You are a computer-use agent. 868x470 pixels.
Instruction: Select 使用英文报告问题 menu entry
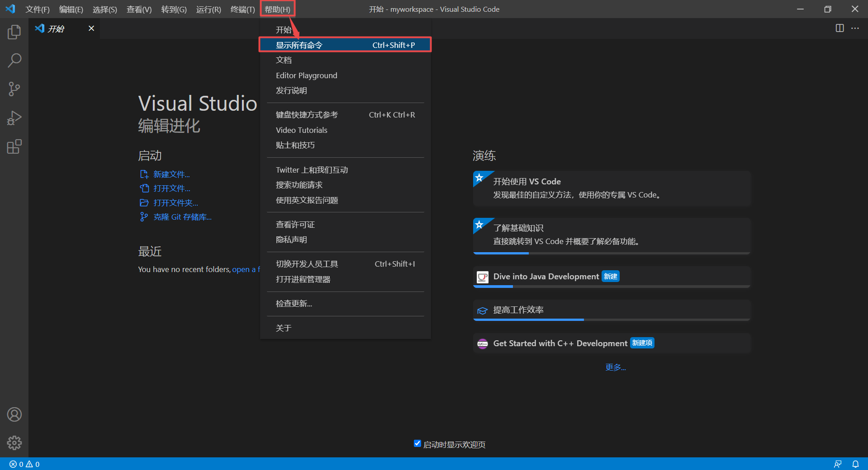tap(345, 200)
